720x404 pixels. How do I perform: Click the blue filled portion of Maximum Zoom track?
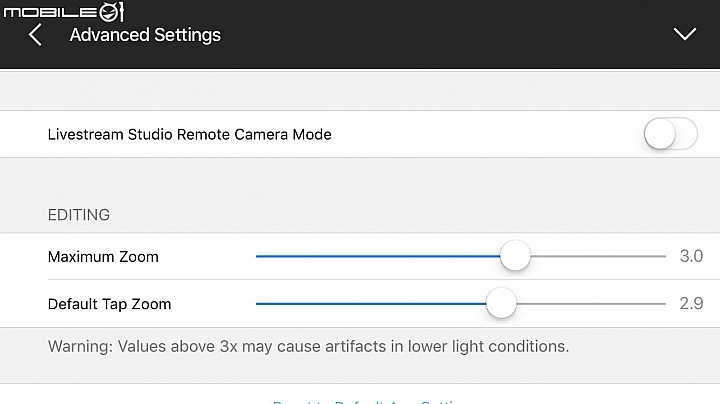pos(377,256)
